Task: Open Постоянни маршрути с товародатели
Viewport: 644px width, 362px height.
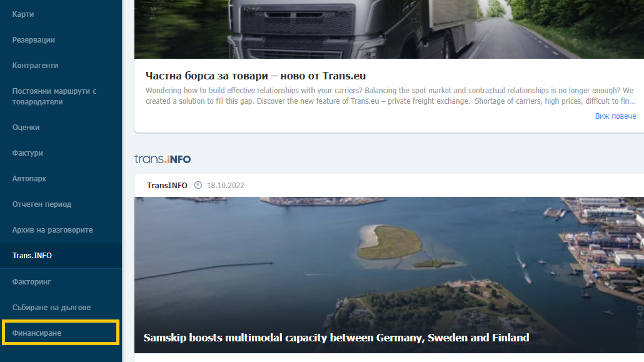Action: pos(54,96)
